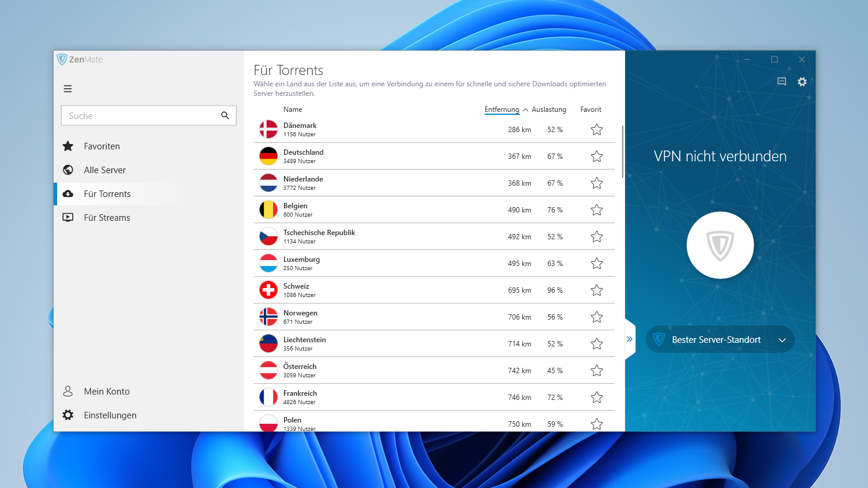Open the hamburger menu in the sidebar
The height and width of the screenshot is (488, 868).
tap(68, 89)
